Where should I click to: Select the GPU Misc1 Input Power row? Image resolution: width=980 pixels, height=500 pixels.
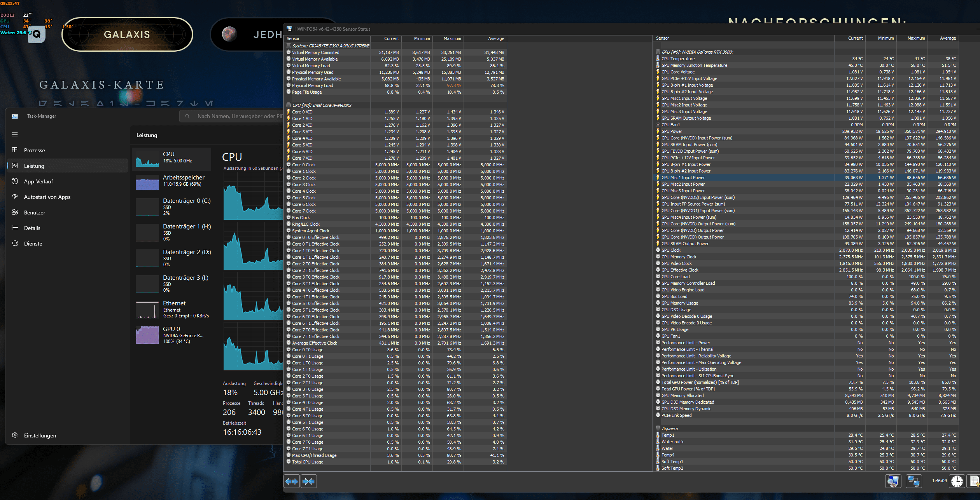806,178
